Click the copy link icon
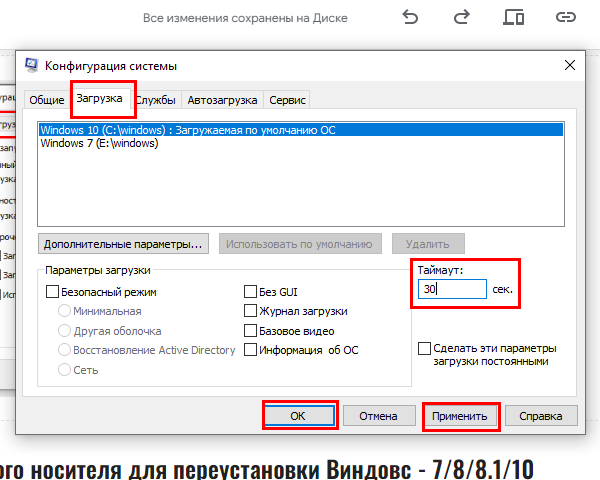This screenshot has height=480, width=600. [566, 17]
